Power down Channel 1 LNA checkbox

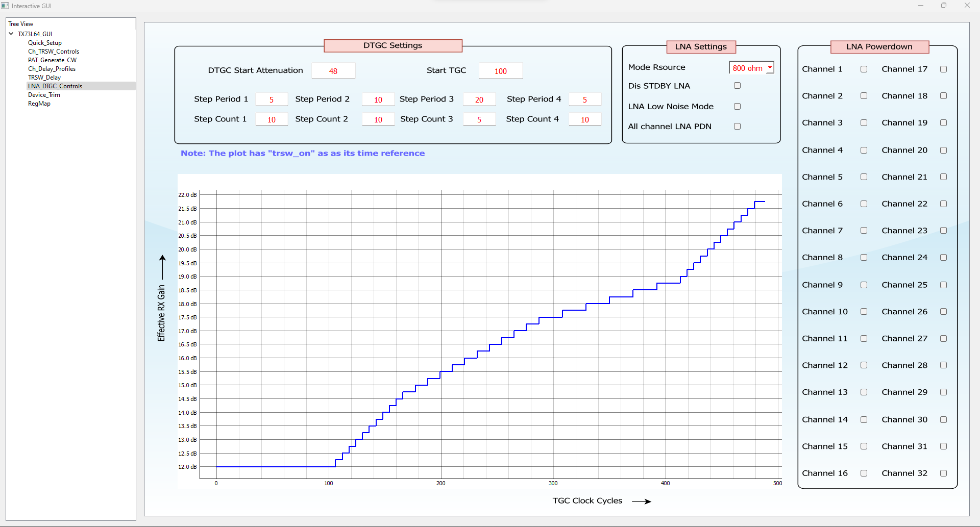[x=864, y=69]
